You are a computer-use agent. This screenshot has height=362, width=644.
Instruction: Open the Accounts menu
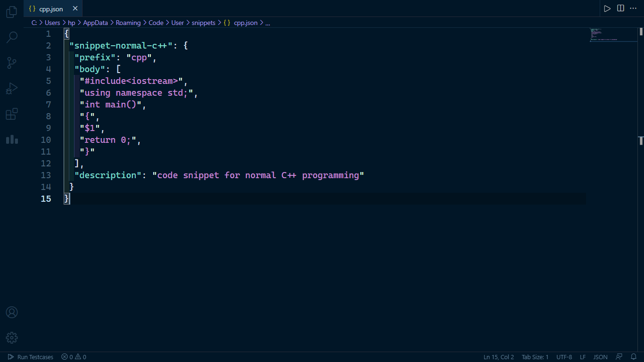[12, 313]
